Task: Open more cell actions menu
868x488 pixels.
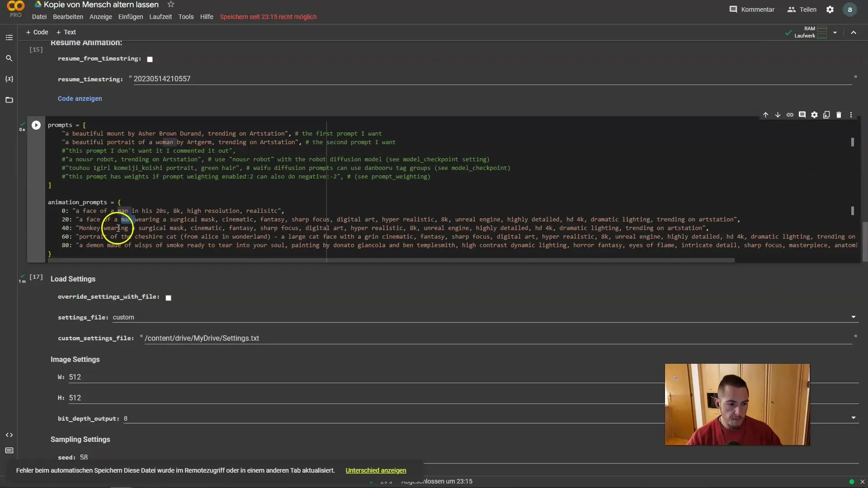Action: [x=851, y=115]
